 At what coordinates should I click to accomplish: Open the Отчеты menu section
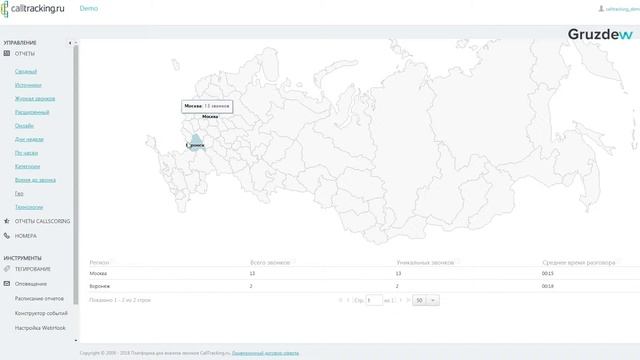[25, 54]
